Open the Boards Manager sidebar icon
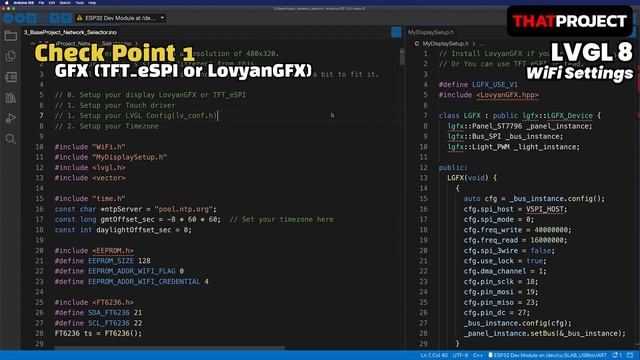640x360 pixels. 11,77
